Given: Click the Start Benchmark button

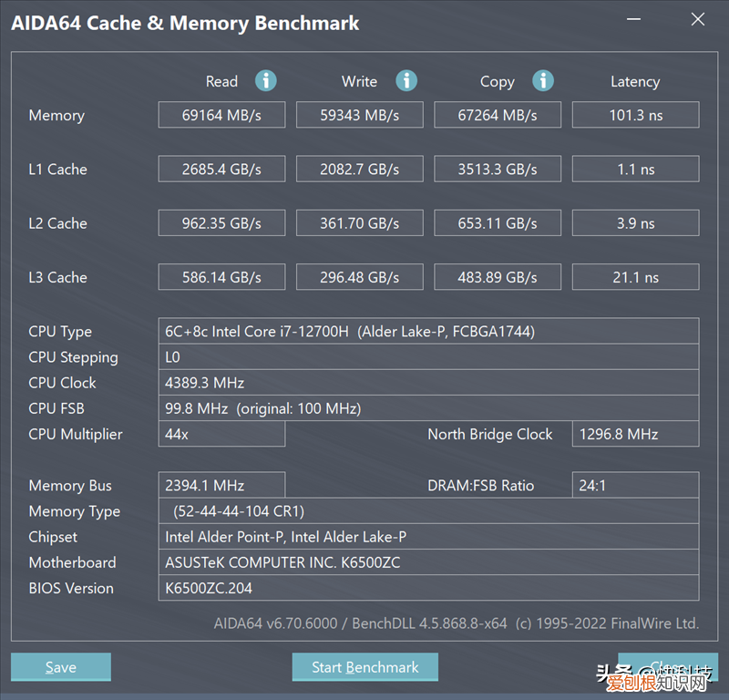Looking at the screenshot, I should 364,667.
